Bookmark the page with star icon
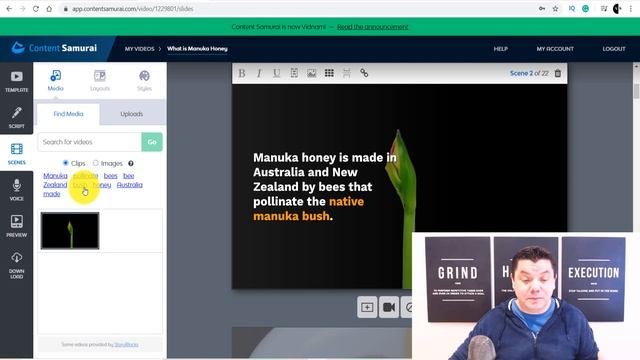 (x=555, y=9)
